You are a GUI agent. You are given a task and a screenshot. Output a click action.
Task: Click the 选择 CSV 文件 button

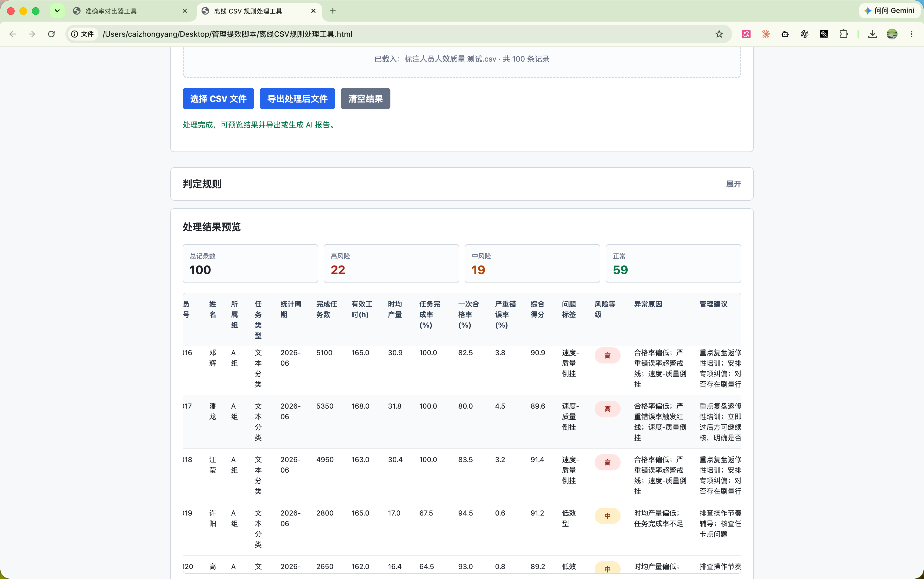tap(218, 98)
